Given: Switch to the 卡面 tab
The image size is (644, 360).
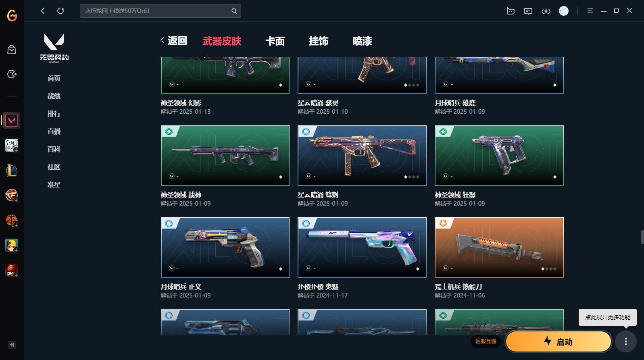Looking at the screenshot, I should pos(275,41).
